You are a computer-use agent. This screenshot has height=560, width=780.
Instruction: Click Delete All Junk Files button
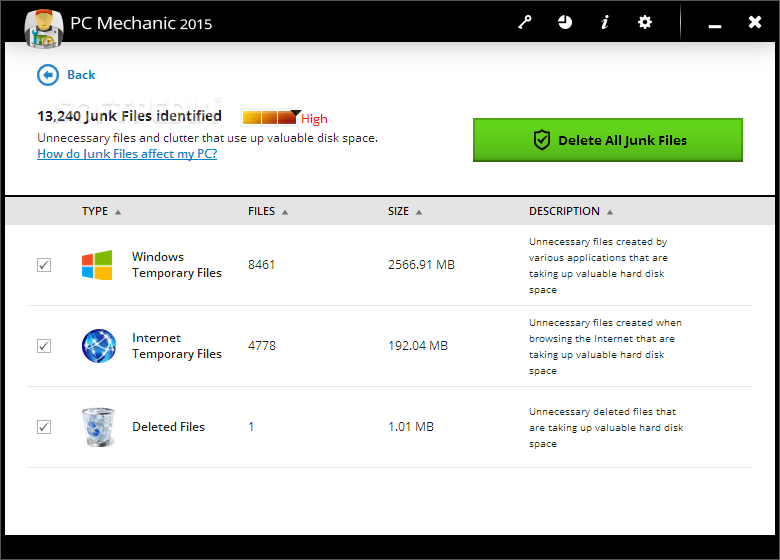tap(607, 140)
